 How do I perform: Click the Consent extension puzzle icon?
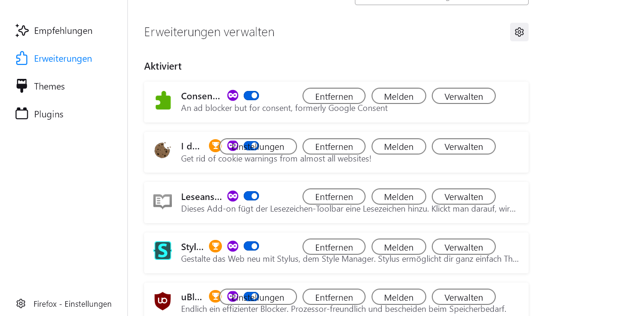[163, 100]
